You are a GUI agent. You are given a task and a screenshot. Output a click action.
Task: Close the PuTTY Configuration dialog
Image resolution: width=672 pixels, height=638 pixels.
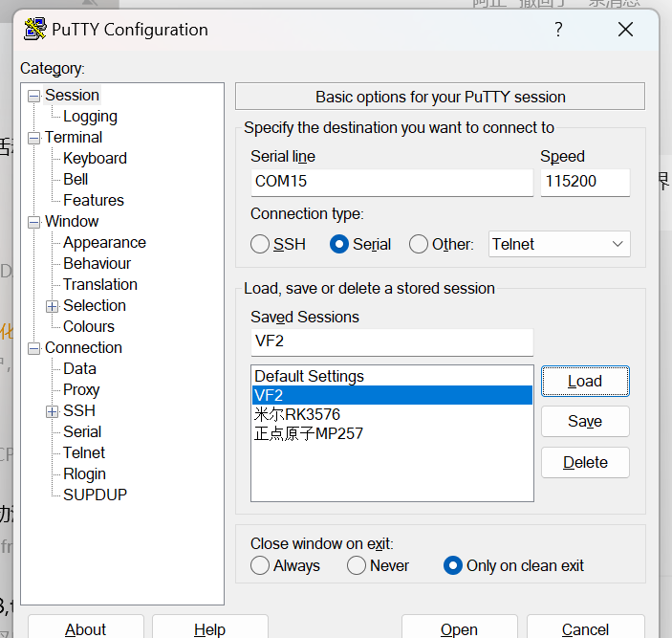625,30
